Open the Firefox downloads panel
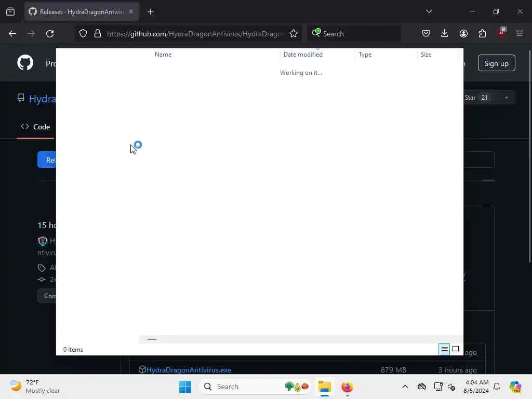 pos(445,33)
